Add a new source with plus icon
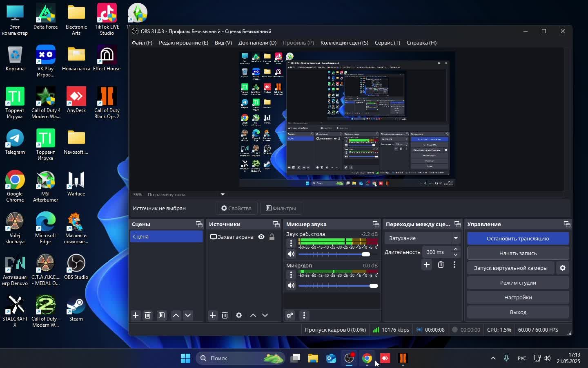Viewport: 588px width, 368px height. pyautogui.click(x=213, y=315)
